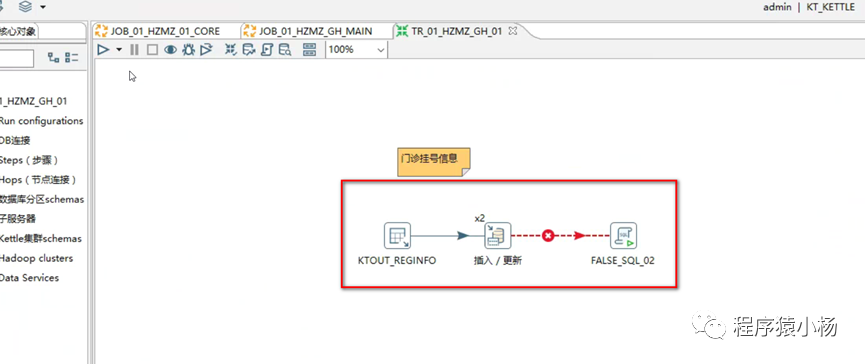
Task: Debug the transformation with the bug icon
Action: (x=189, y=50)
